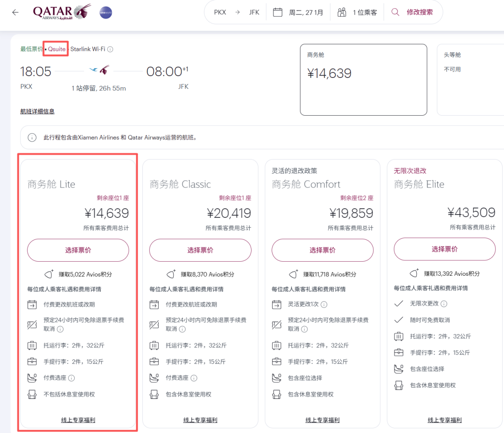Click the passengers icon in search bar

click(x=342, y=13)
